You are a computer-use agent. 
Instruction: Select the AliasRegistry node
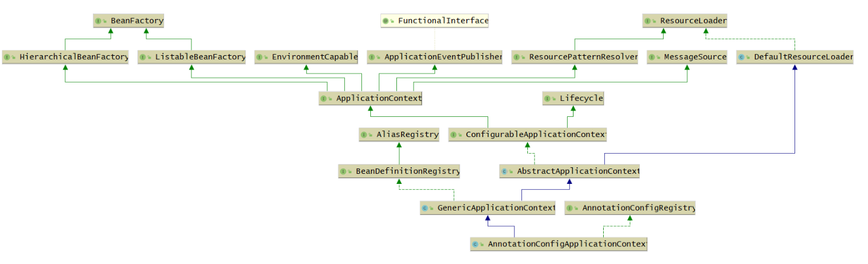pyautogui.click(x=399, y=135)
